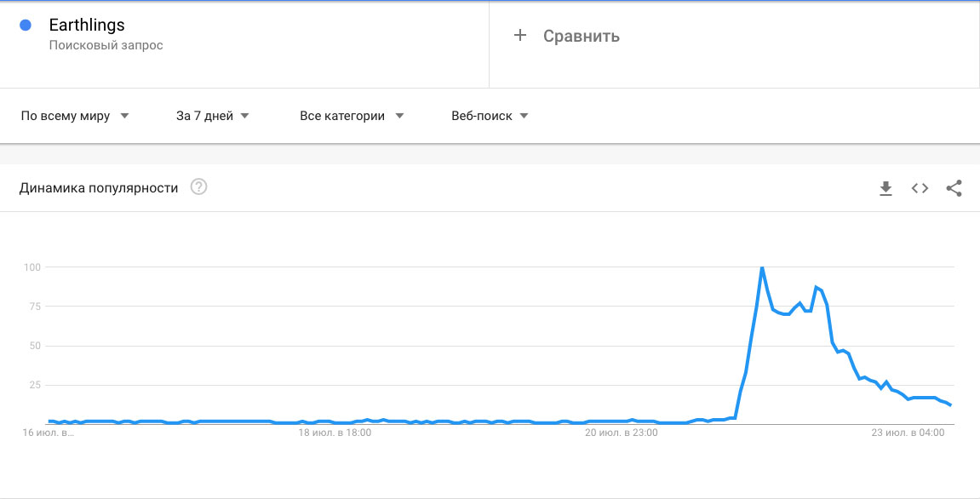Edit the Earthlings search term
The height and width of the screenshot is (499, 980).
tap(87, 25)
